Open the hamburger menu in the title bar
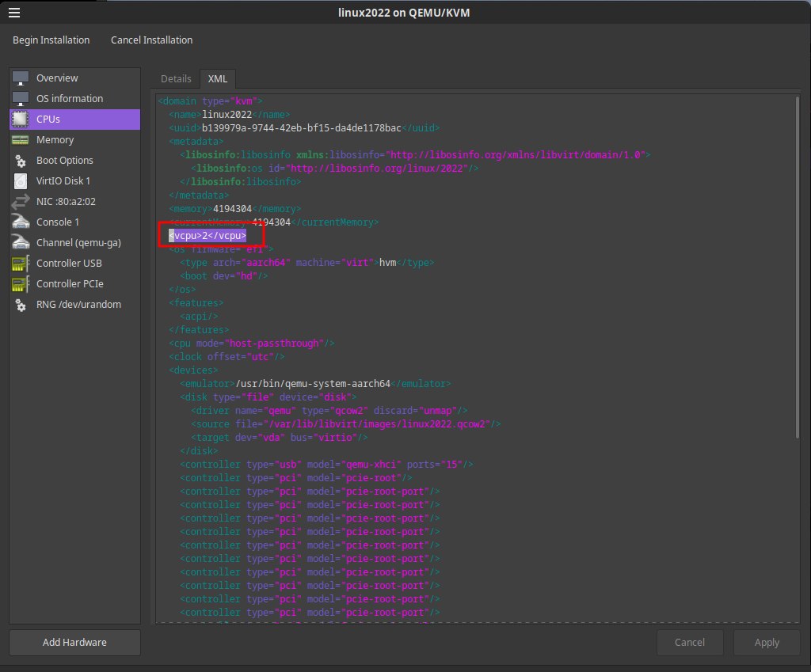 pos(14,13)
